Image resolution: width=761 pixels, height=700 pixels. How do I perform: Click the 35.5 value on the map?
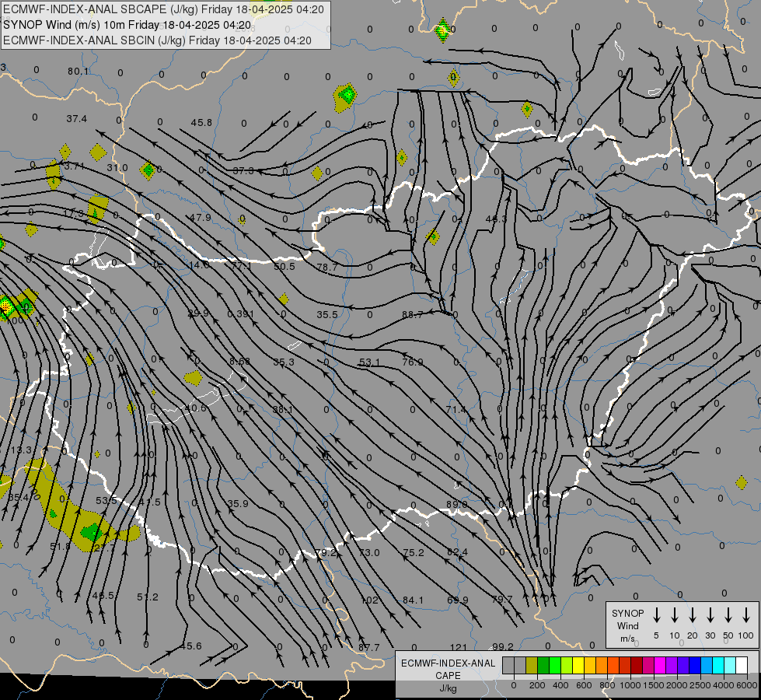pyautogui.click(x=327, y=315)
